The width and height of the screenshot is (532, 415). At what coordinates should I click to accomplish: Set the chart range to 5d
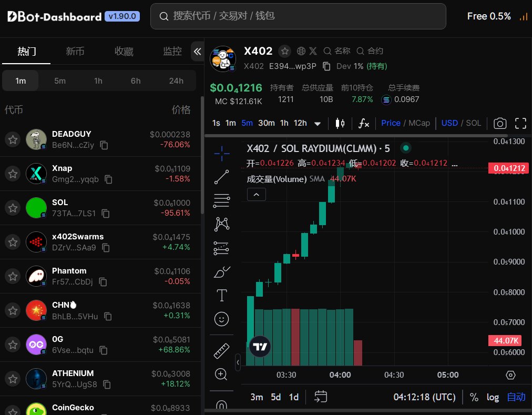pyautogui.click(x=275, y=397)
